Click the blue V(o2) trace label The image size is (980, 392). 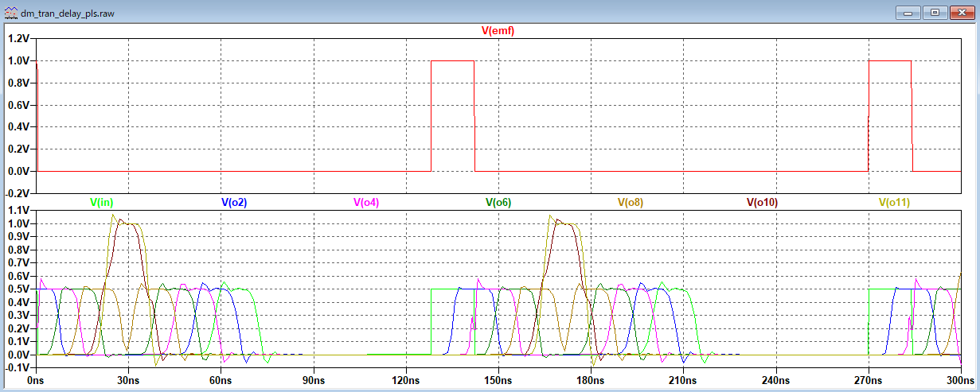click(x=234, y=203)
